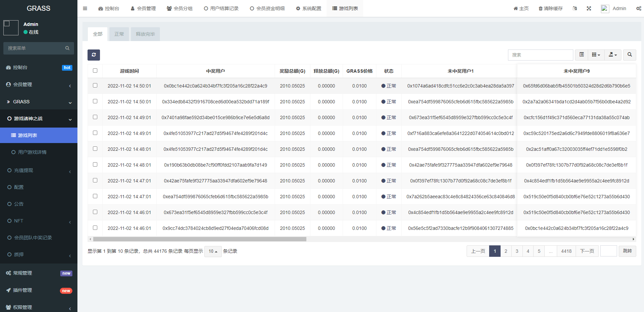
Task: Go to page 4418
Action: (x=566, y=251)
